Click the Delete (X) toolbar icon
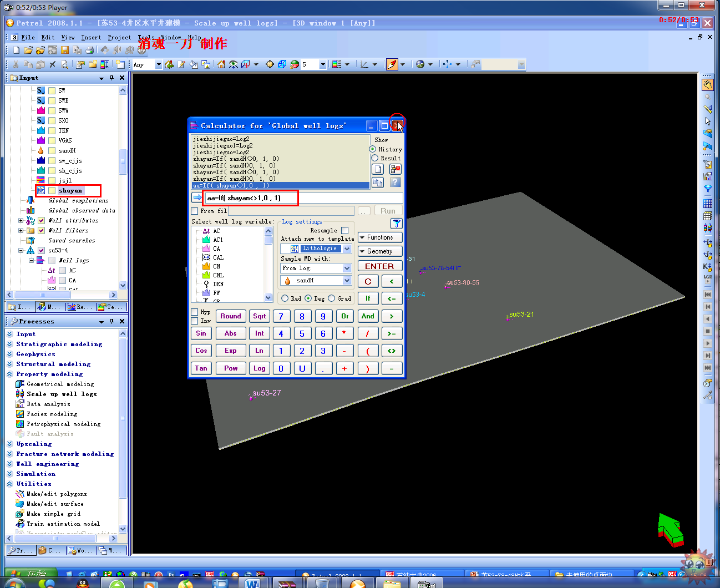720x588 pixels. [53, 64]
